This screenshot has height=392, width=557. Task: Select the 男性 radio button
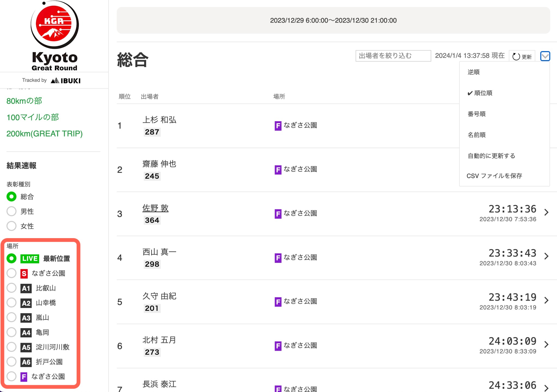pos(12,211)
